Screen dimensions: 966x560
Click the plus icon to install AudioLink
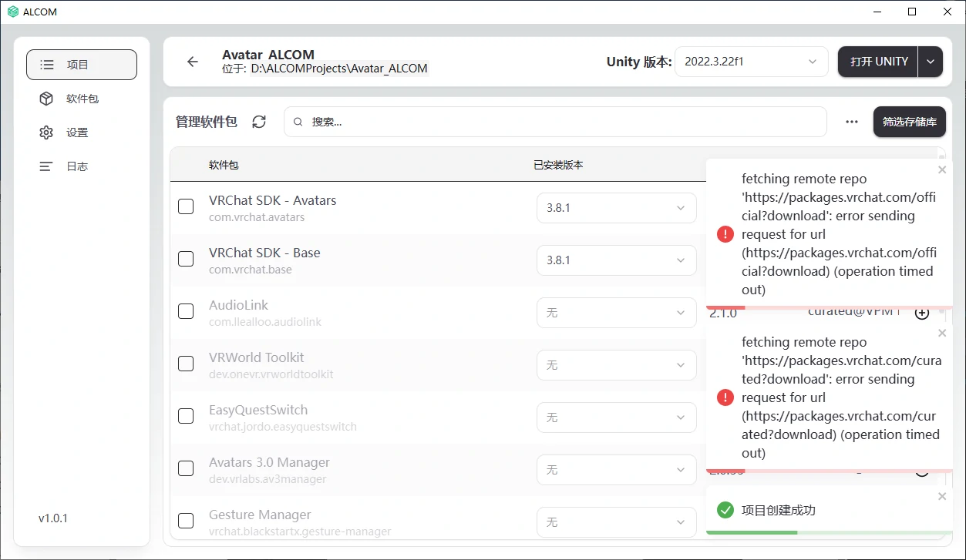click(921, 314)
